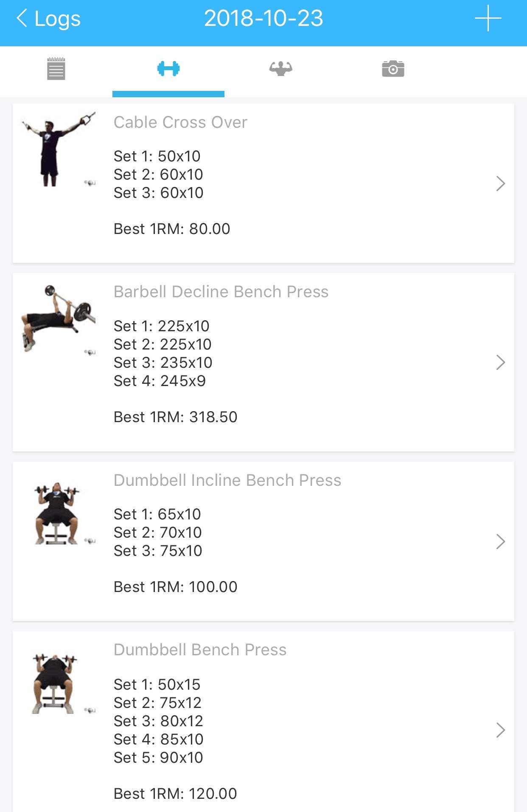Switch to the body muscle tab
Screen dimensions: 527x812
click(280, 69)
